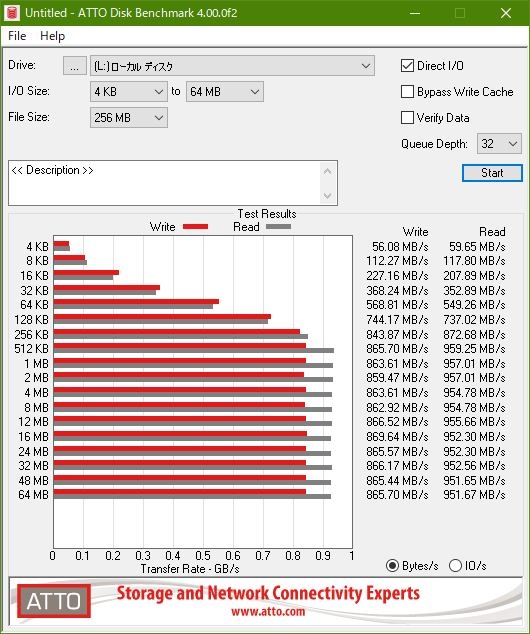The image size is (530, 634).
Task: Click the 227.16 MB/s write value
Action: tap(397, 276)
